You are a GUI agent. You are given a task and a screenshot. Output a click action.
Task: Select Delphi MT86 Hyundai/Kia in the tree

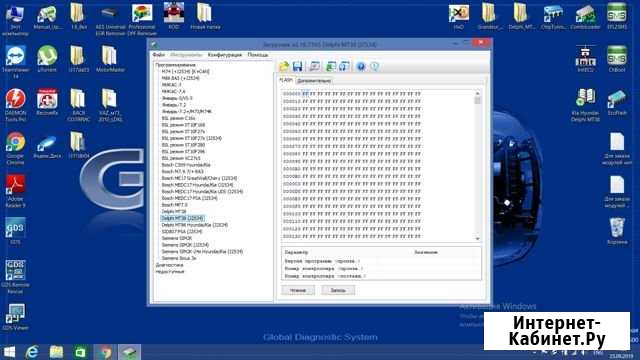click(x=195, y=225)
